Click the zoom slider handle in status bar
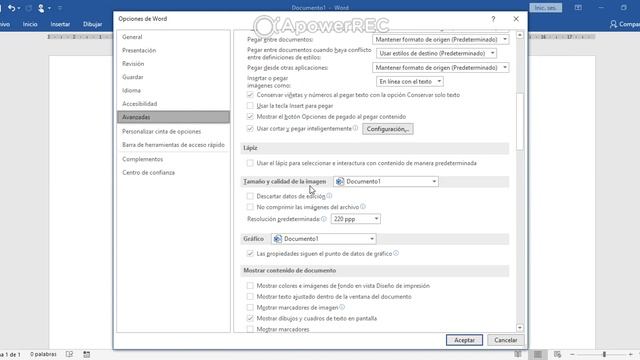640x360 pixels. [604, 354]
